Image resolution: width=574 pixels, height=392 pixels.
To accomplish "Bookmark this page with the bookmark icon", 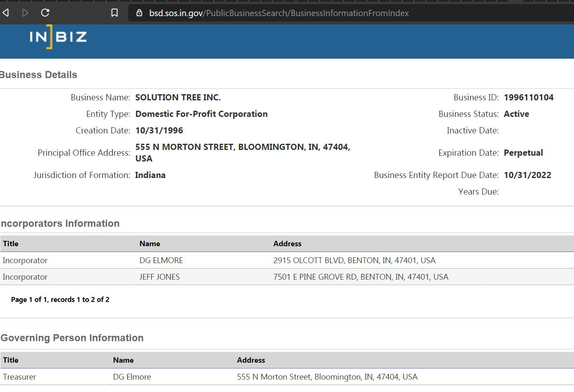I will (115, 13).
